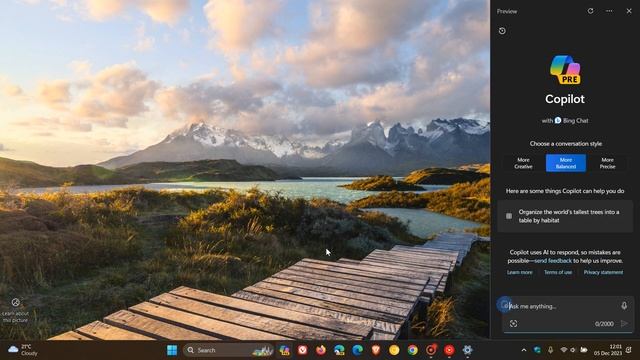Open Copilot recent activity history
Screen dimensions: 640x360
click(502, 31)
